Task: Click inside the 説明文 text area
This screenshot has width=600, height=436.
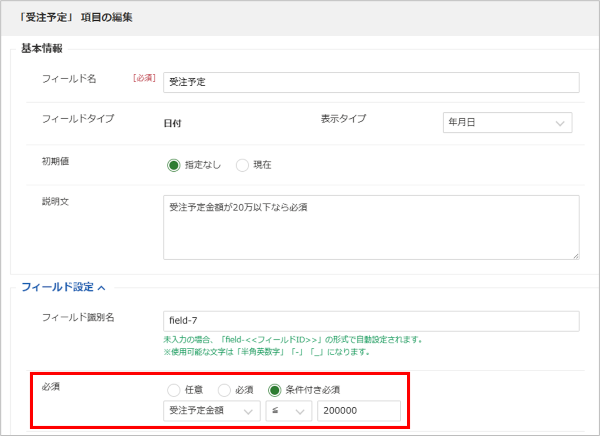Action: tap(371, 227)
